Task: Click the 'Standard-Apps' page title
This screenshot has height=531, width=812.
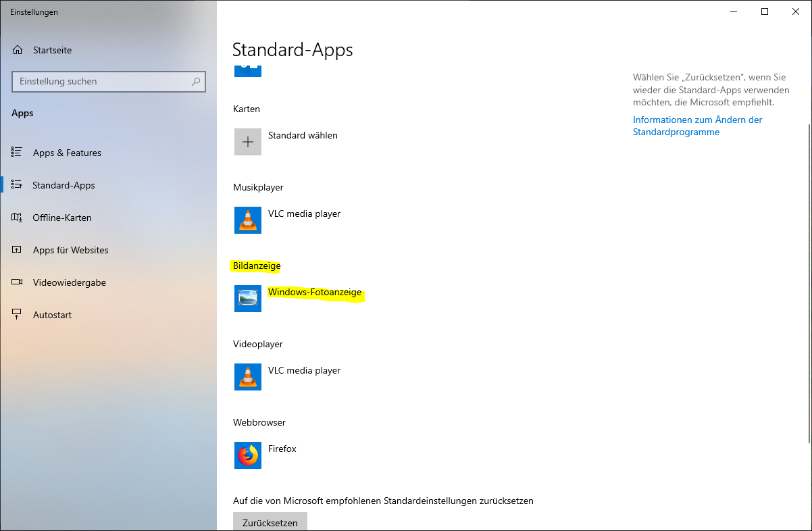Action: click(x=293, y=49)
